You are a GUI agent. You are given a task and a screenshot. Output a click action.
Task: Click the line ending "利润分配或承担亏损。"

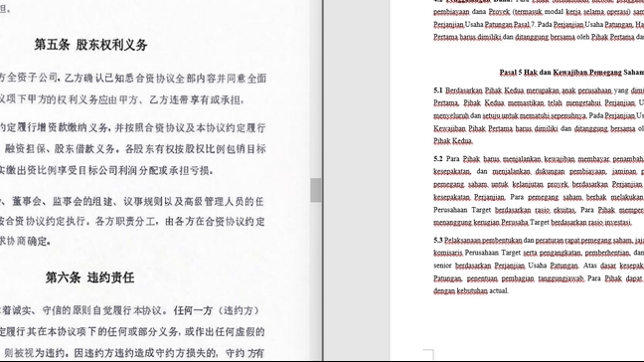tap(106, 170)
